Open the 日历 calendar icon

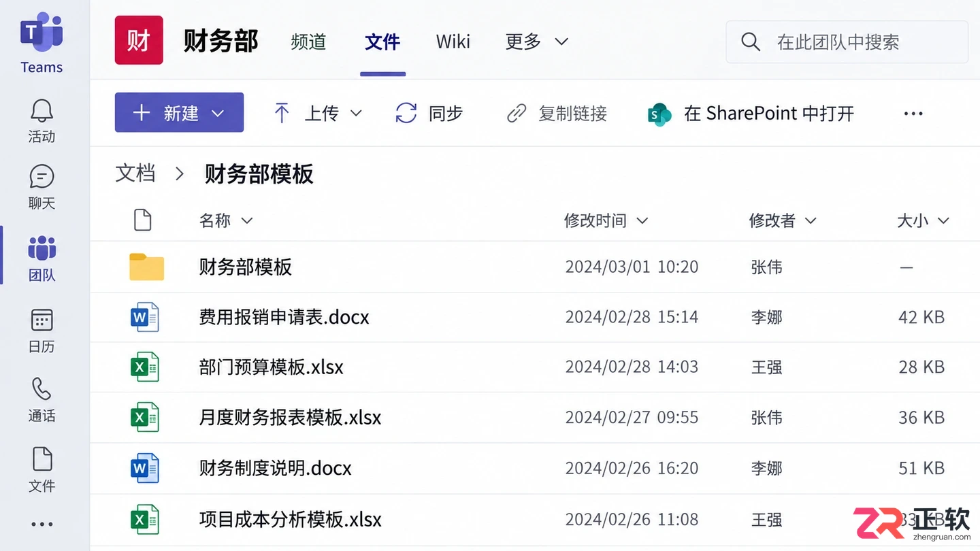[x=42, y=320]
